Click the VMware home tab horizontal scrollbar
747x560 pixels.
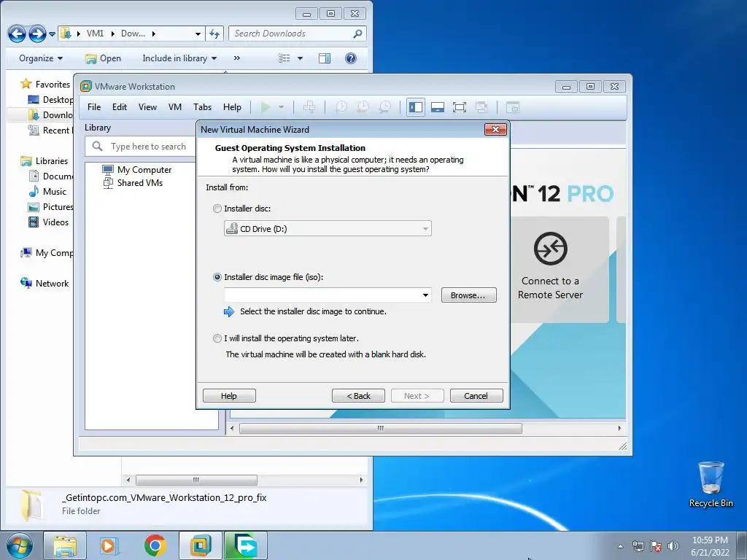click(380, 428)
